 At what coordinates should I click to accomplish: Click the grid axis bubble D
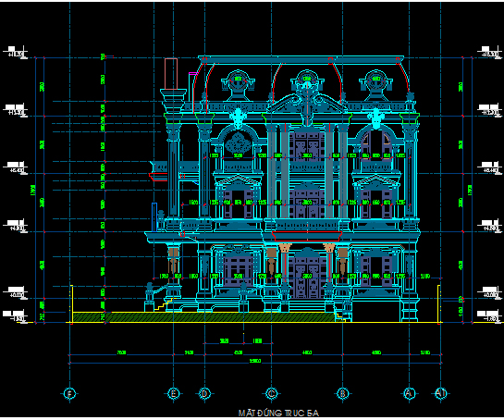click(x=204, y=393)
